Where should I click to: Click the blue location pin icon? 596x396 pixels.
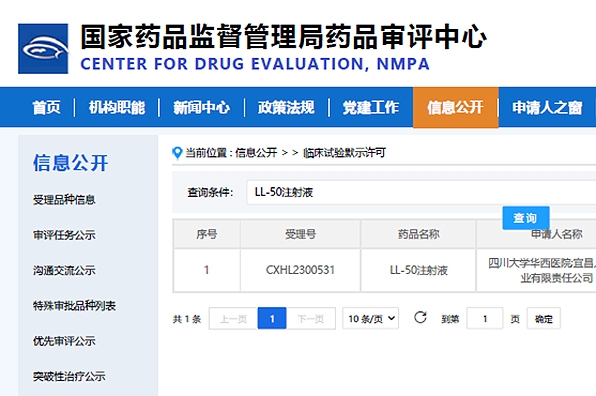(x=177, y=153)
